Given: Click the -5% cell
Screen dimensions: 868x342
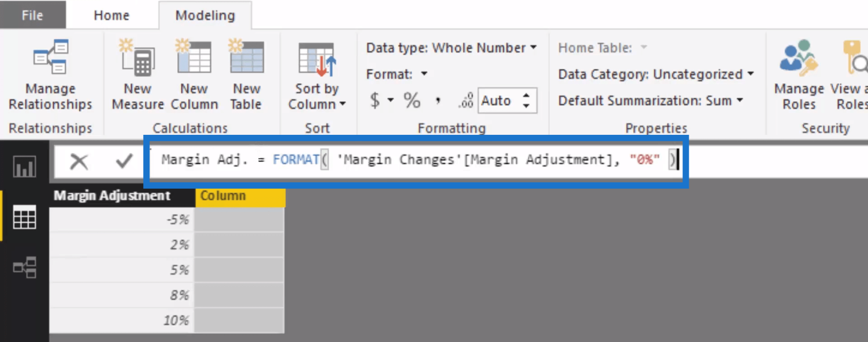Looking at the screenshot, I should (x=121, y=220).
